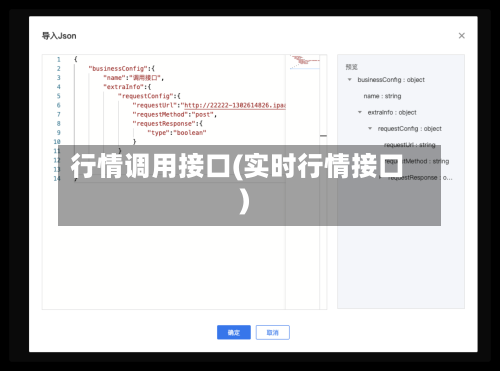Click the editor vertical scrollbar marker
The height and width of the screenshot is (371, 500).
[323, 136]
